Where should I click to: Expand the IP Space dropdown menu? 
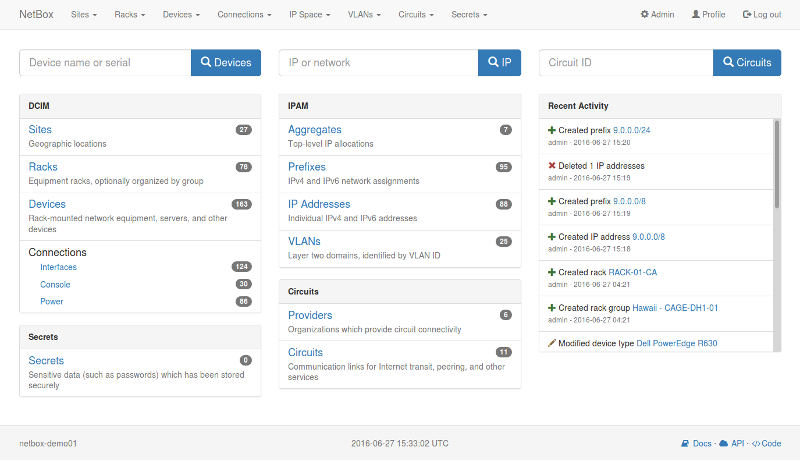click(x=309, y=15)
